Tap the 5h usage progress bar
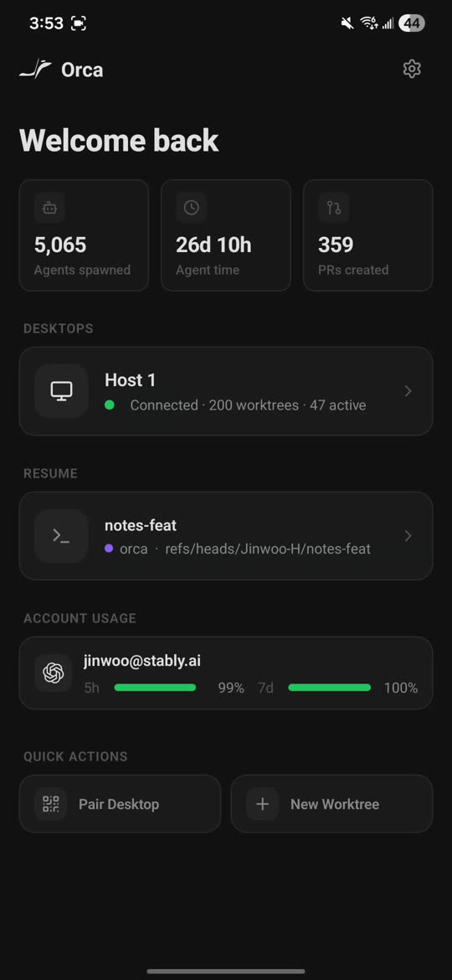Viewport: 452px width, 980px height. click(x=155, y=688)
